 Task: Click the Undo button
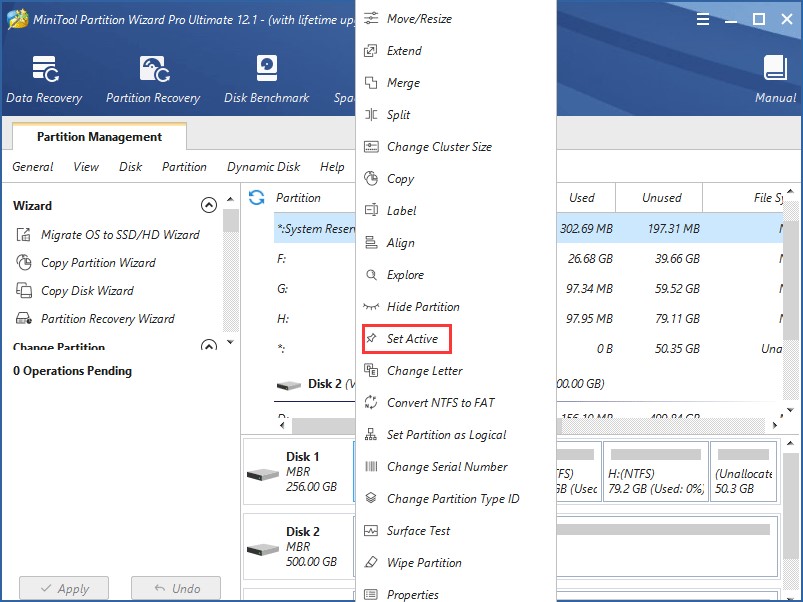175,589
